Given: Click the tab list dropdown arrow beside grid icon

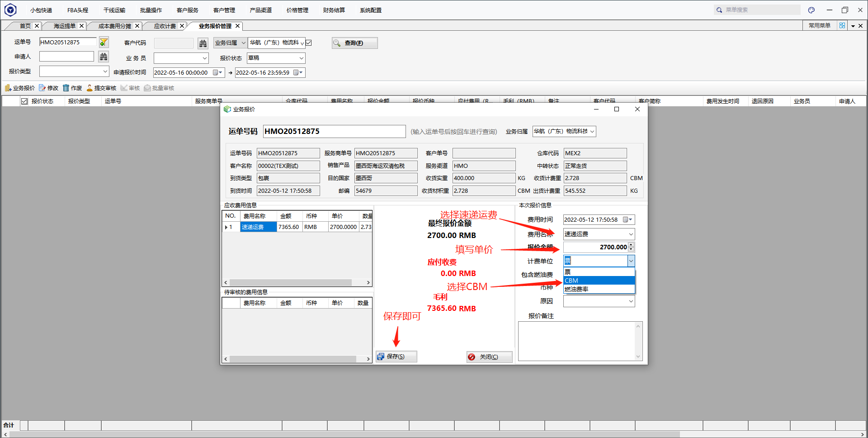Looking at the screenshot, I should point(853,26).
